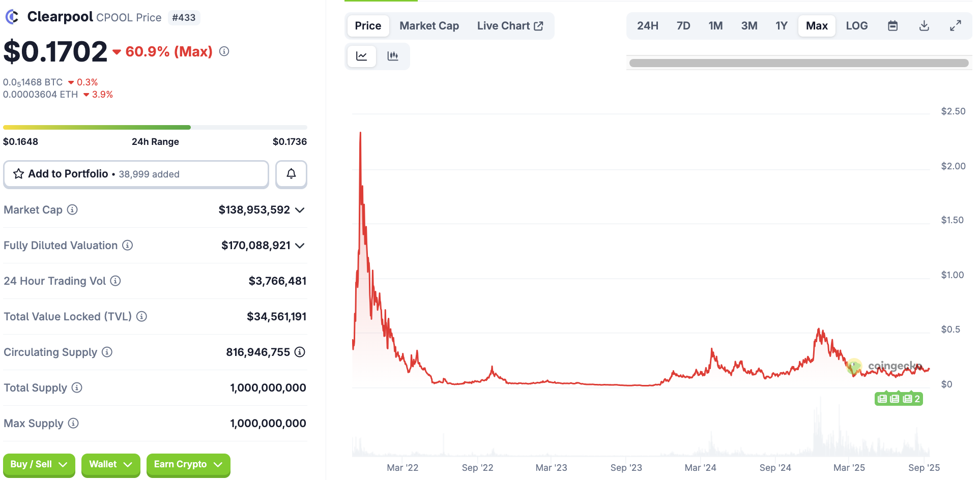Image resolution: width=980 pixels, height=480 pixels.
Task: Switch to the Market Cap chart tab
Action: pyautogui.click(x=429, y=26)
